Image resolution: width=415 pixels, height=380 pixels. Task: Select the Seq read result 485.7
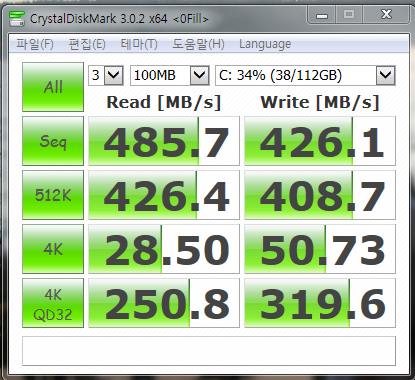click(164, 141)
